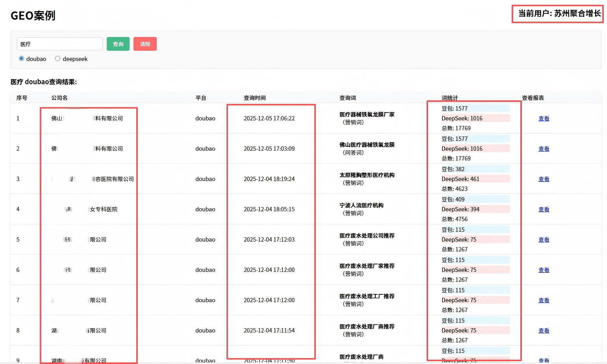Open 查看 link for 宁波人流医疗机构 row
This screenshot has width=607, height=364.
pos(544,209)
